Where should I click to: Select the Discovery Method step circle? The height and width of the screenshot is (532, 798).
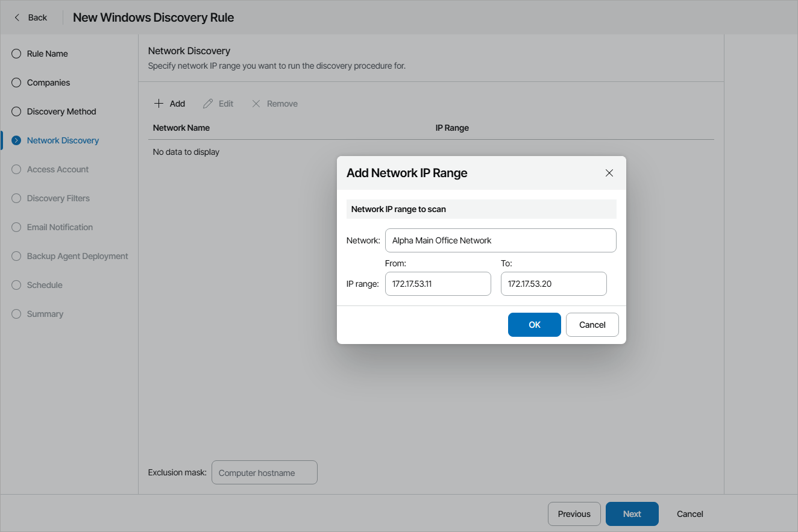coord(16,111)
